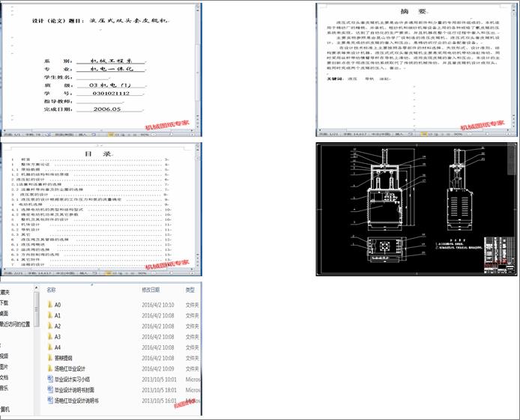Click the student number 0301021112
Viewport: 520px width, 420px height.
click(111, 94)
